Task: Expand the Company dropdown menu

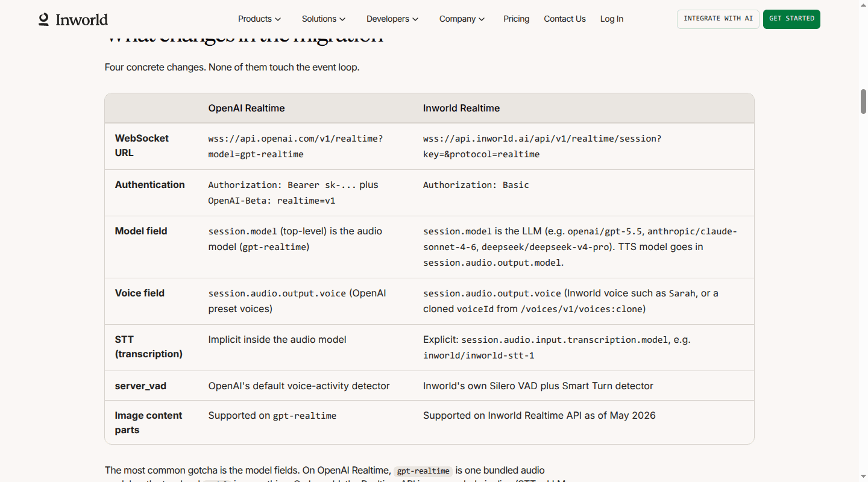Action: pyautogui.click(x=462, y=19)
